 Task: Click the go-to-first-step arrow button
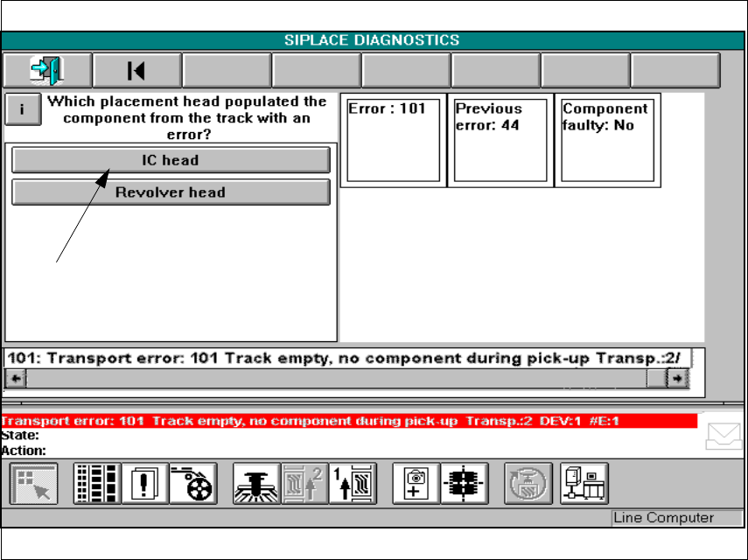pos(136,71)
